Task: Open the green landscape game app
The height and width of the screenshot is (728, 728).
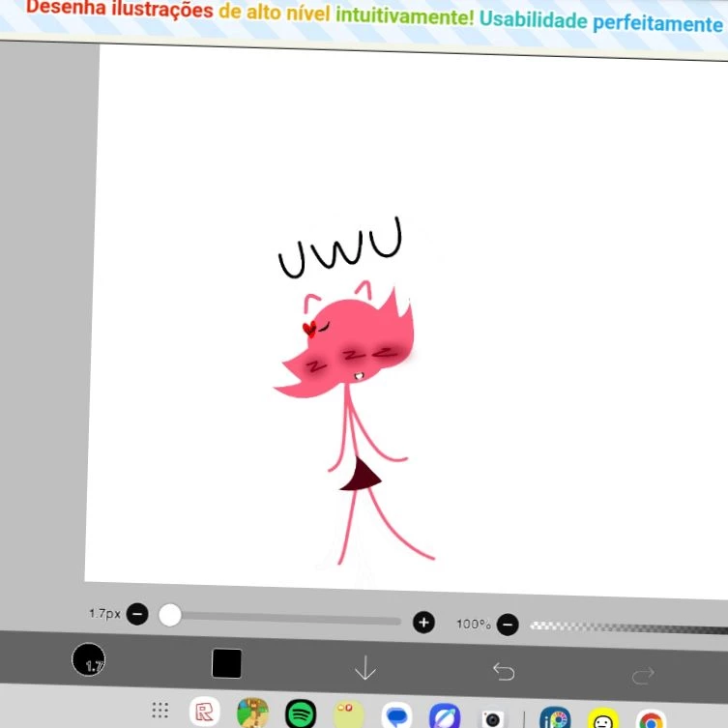Action: [252, 713]
